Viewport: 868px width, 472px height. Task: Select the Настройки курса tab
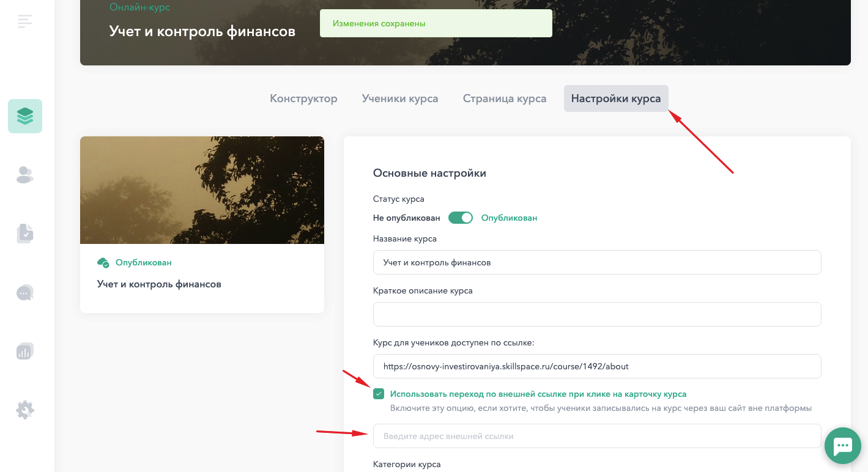click(616, 98)
